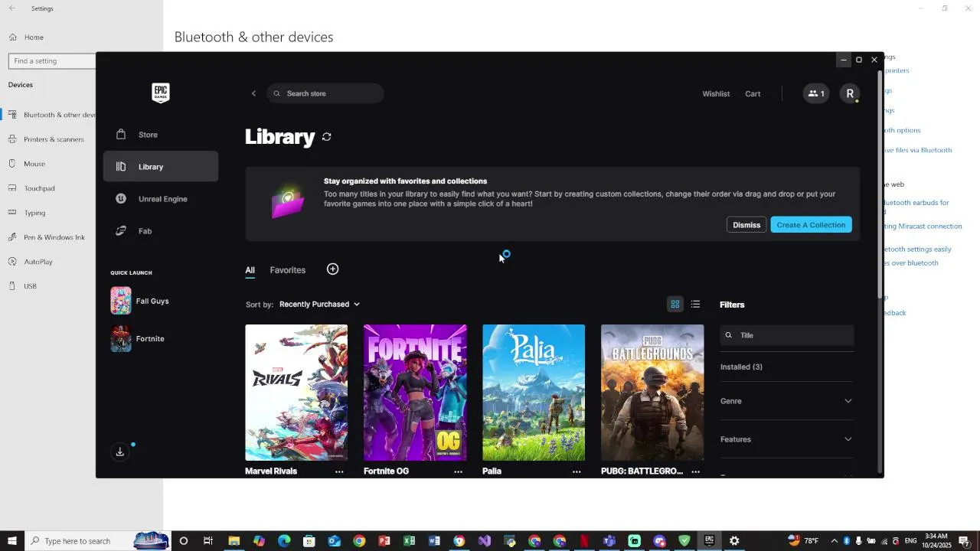Open Wishlist

pyautogui.click(x=716, y=94)
